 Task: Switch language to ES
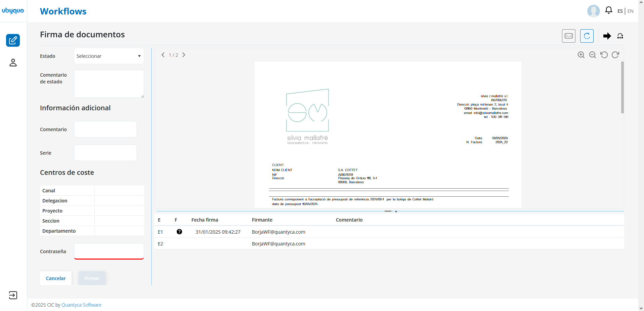(x=620, y=11)
